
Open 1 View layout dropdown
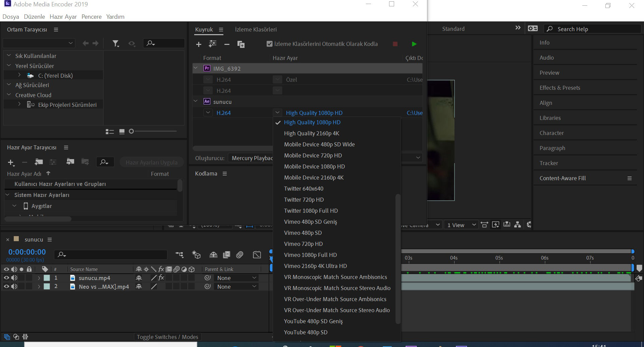tap(461, 225)
